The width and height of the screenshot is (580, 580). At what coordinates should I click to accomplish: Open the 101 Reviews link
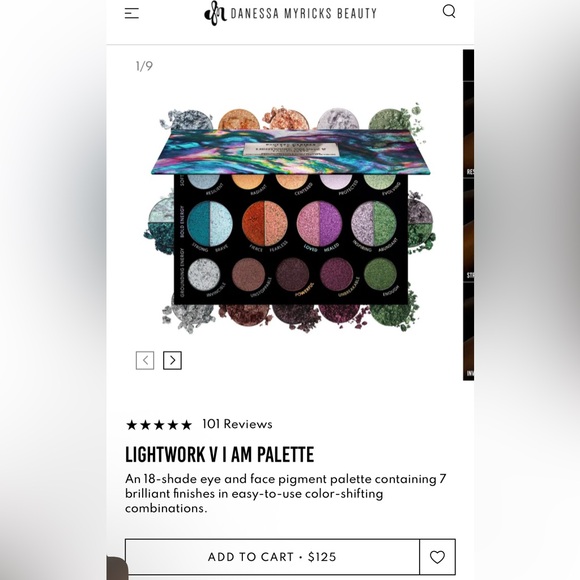pos(237,424)
